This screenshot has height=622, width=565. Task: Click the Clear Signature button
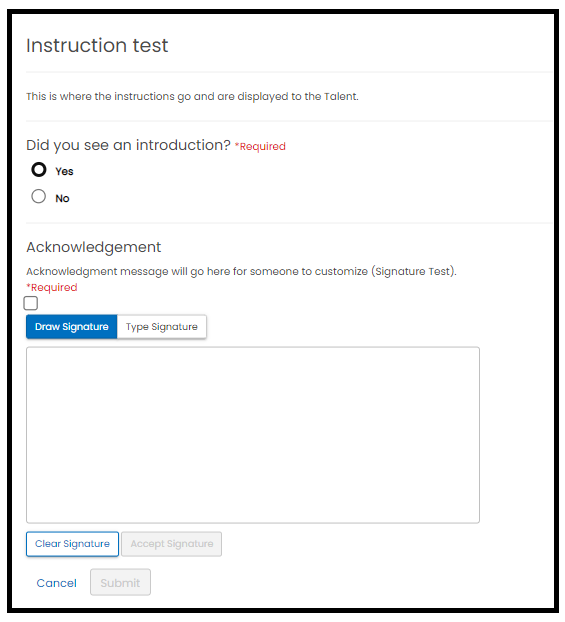point(72,544)
